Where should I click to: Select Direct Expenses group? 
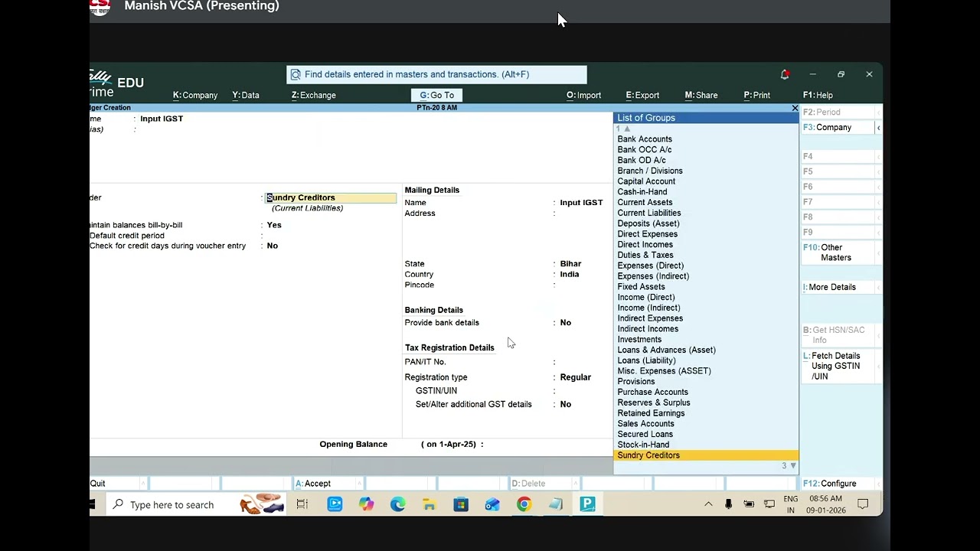(x=648, y=234)
